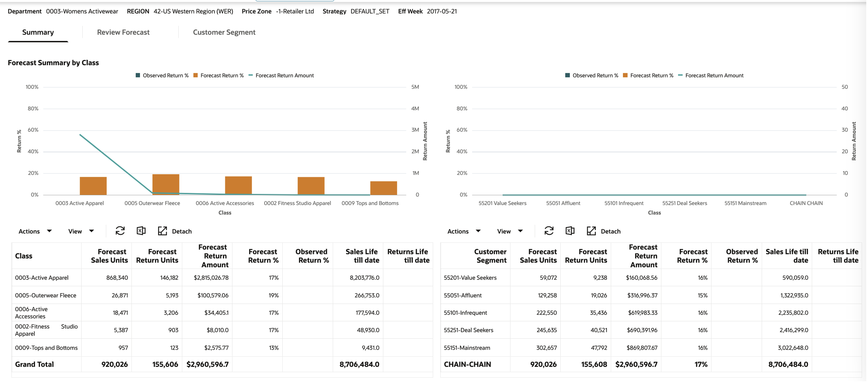Toggle Forecast Return % legend in left chart

[218, 76]
